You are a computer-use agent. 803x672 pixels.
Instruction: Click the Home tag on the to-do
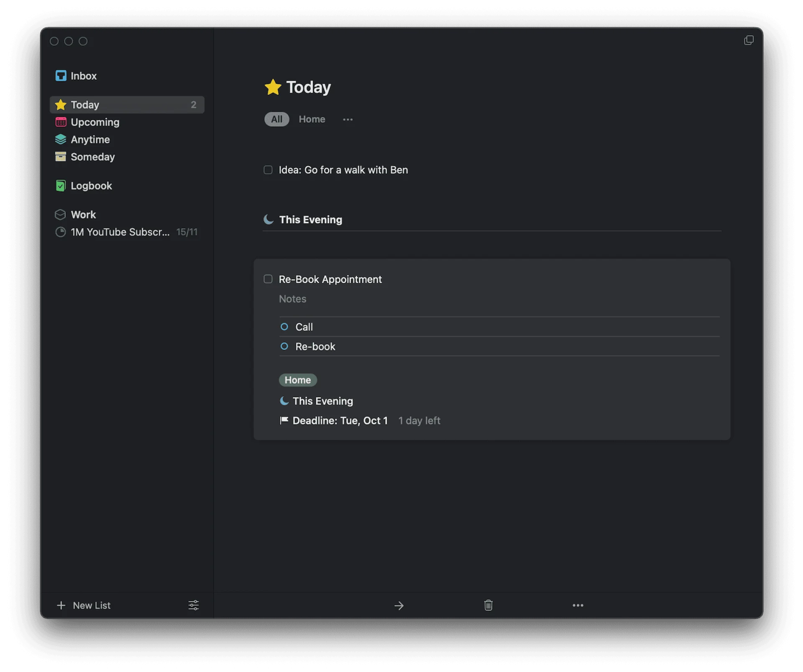coord(297,380)
